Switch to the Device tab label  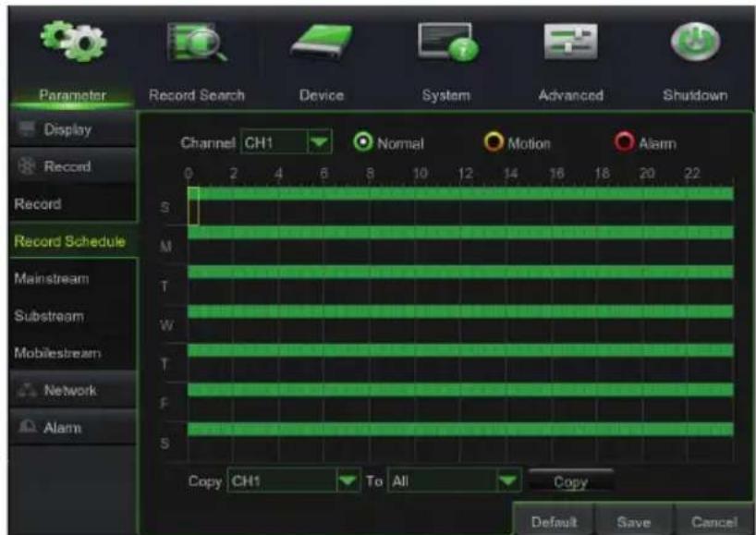tap(322, 95)
